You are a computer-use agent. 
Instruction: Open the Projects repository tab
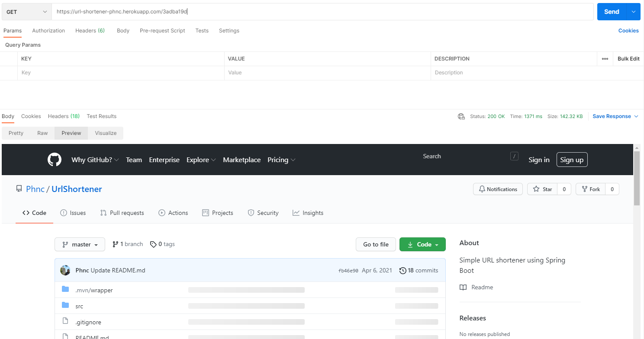coord(218,213)
